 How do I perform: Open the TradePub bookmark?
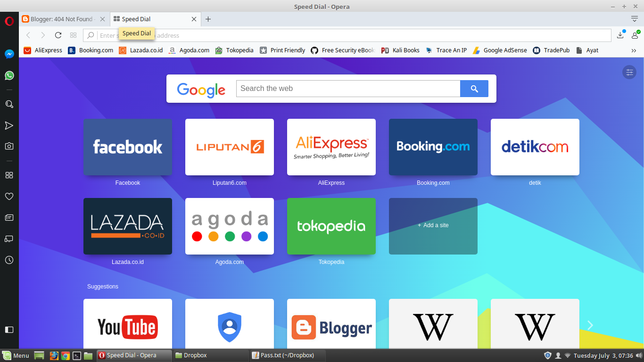click(x=551, y=50)
